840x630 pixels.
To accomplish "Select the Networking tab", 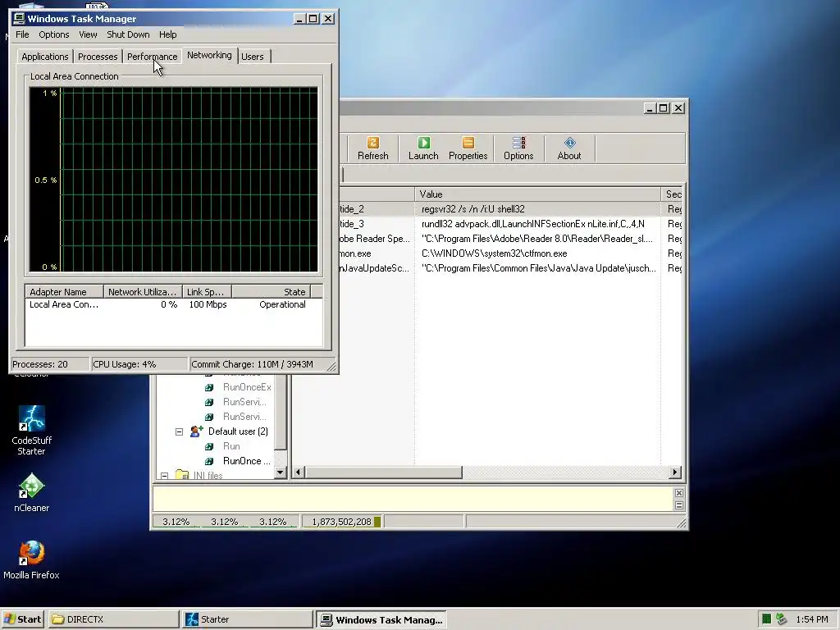I will coord(209,55).
